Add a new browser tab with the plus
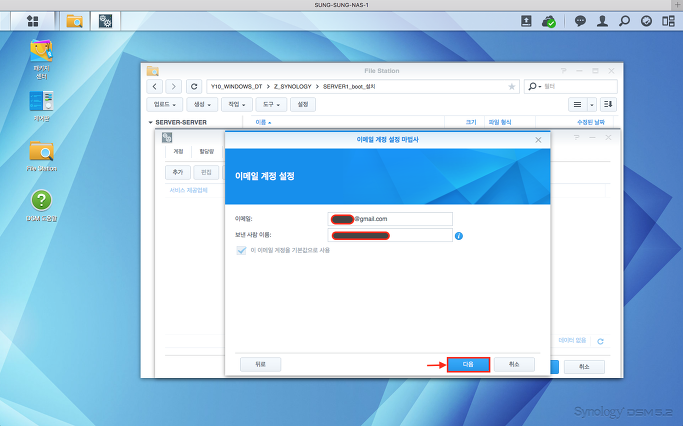683x426 pixels. point(676,5)
